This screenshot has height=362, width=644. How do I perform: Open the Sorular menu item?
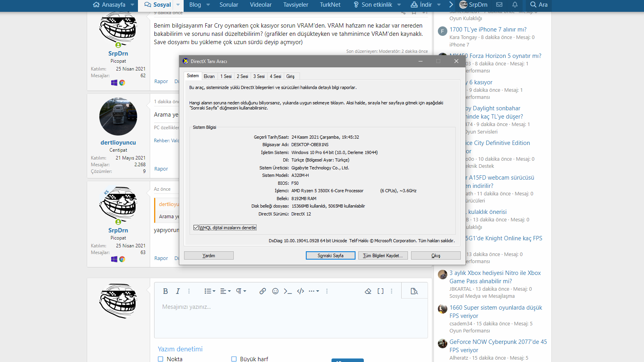(229, 5)
